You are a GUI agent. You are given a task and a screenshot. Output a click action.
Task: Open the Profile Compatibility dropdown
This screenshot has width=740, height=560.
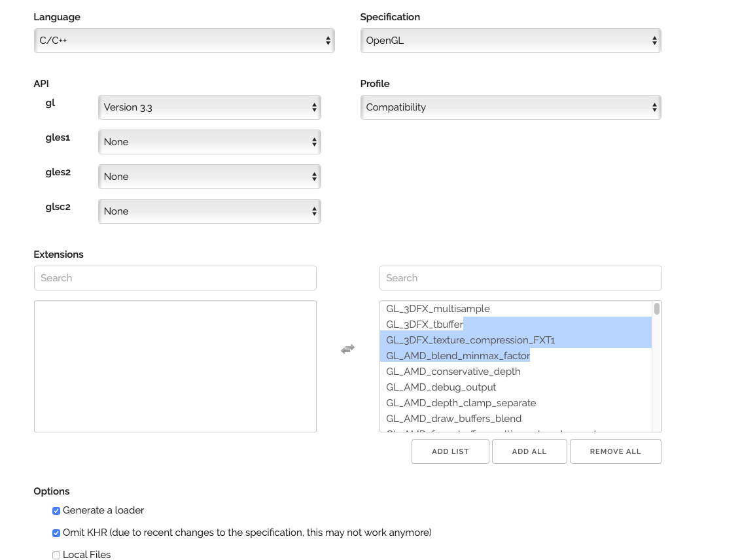tap(510, 107)
